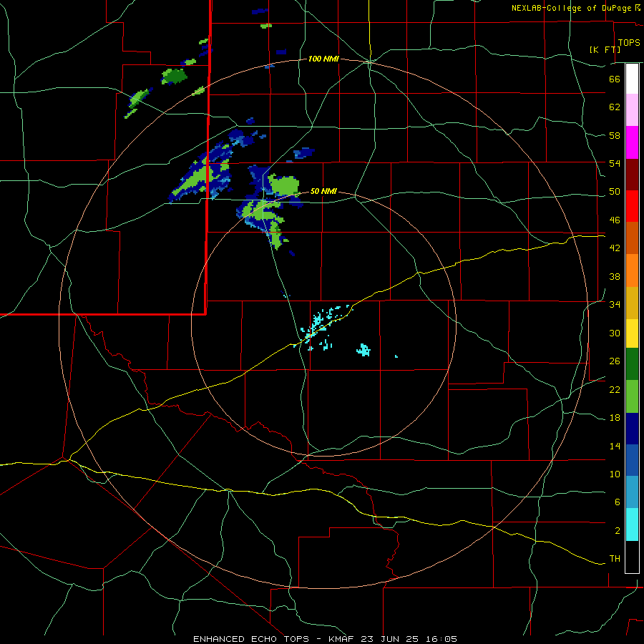Viewport: 644px width, 644px height.
Task: Click the "[K FT]" units label
Action: pyautogui.click(x=605, y=49)
